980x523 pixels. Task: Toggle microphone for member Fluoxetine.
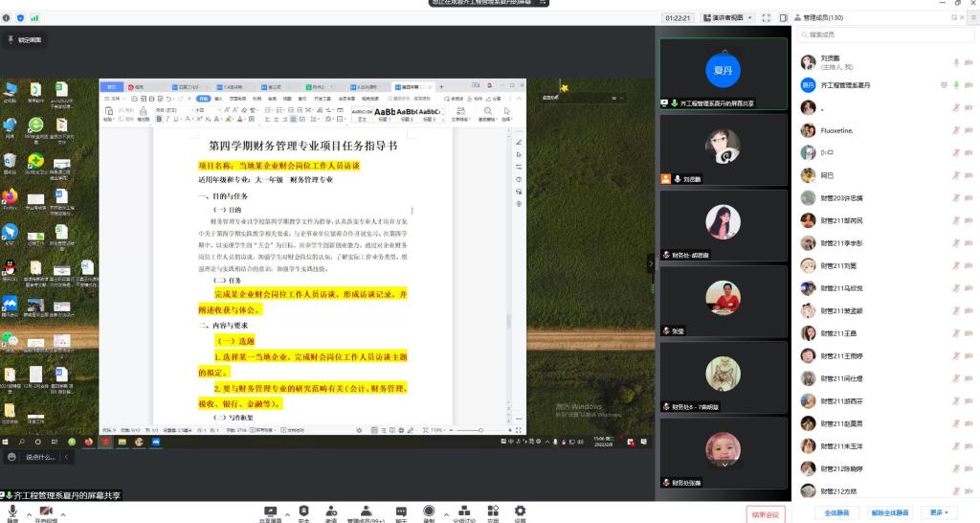pos(956,130)
